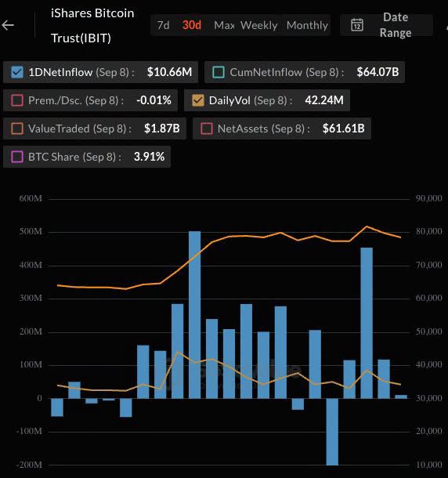Image resolution: width=448 pixels, height=478 pixels.
Task: Click the 600M left axis label
Action: pos(31,198)
